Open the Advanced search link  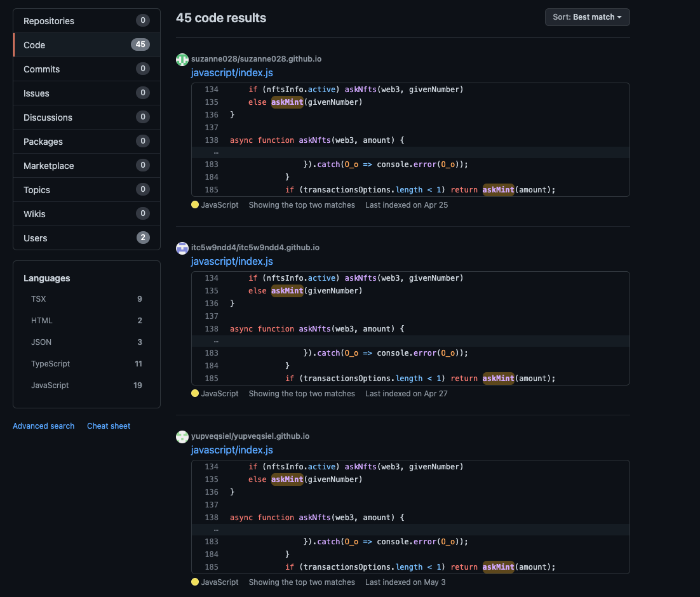43,426
